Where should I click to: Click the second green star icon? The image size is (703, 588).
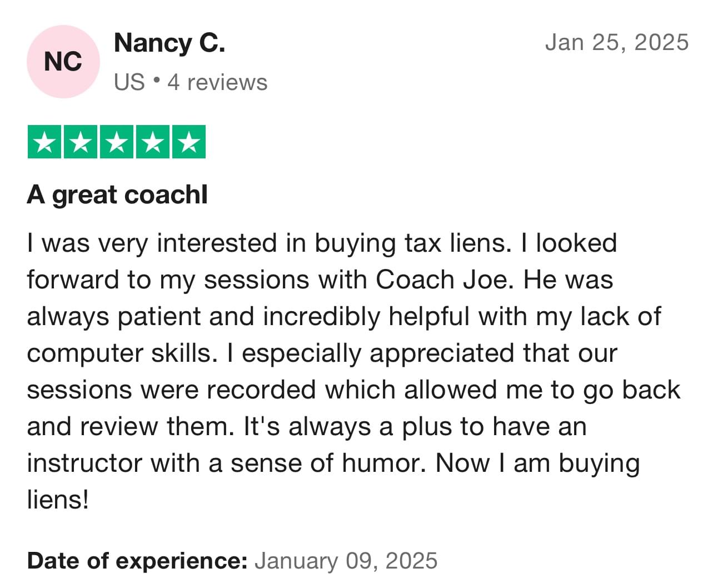(x=81, y=142)
